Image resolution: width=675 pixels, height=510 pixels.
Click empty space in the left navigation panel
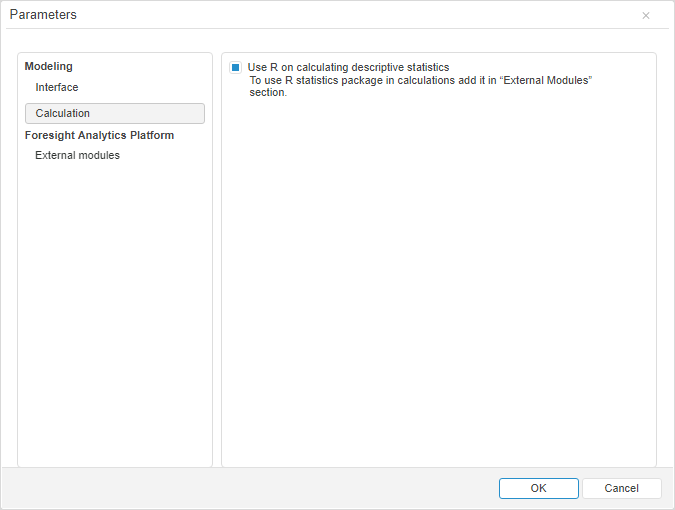click(114, 320)
